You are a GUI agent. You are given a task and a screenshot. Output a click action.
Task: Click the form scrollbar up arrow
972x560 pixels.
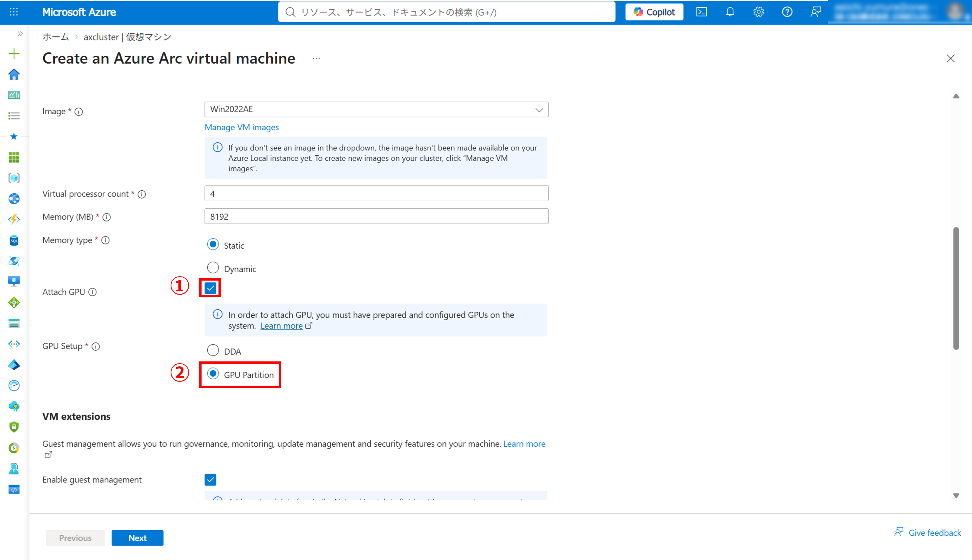(x=956, y=96)
